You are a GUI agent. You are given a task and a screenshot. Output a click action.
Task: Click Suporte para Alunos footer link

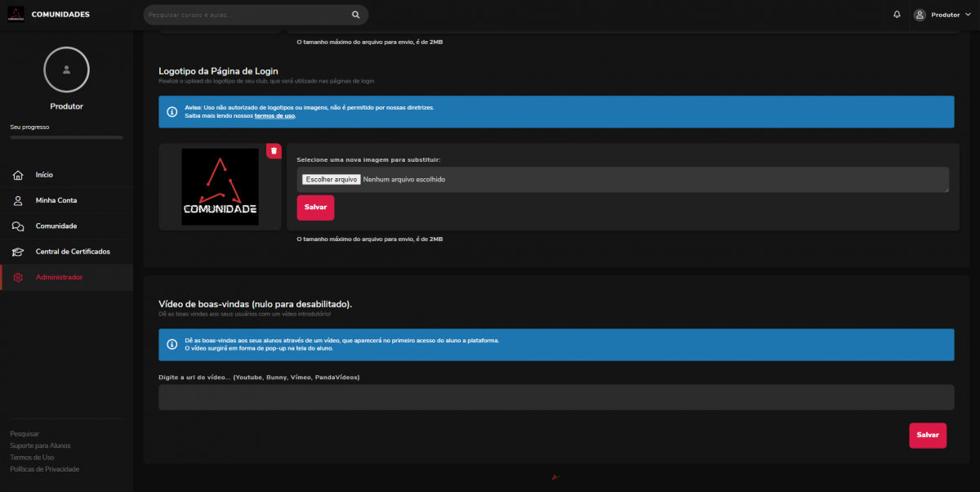pos(40,445)
